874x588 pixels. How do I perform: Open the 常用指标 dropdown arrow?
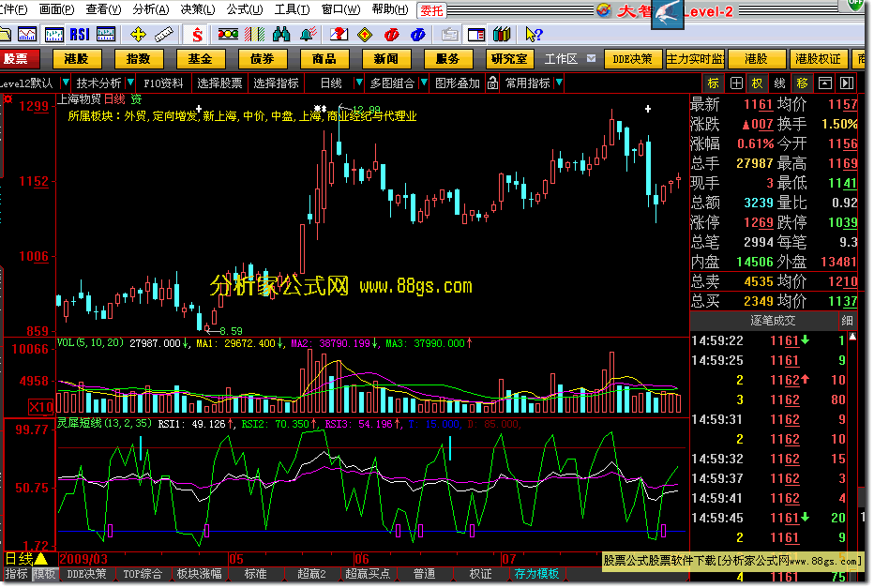[x=559, y=83]
